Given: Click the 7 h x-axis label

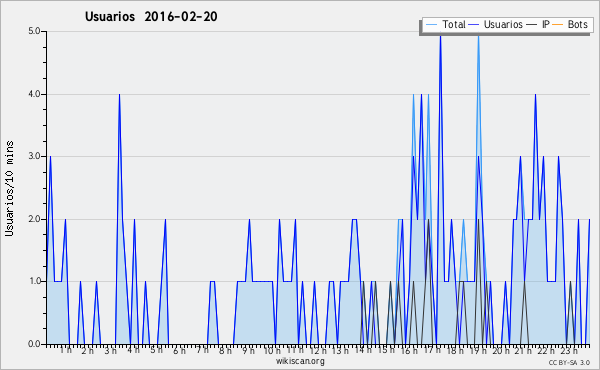Looking at the screenshot, I should [x=203, y=350].
